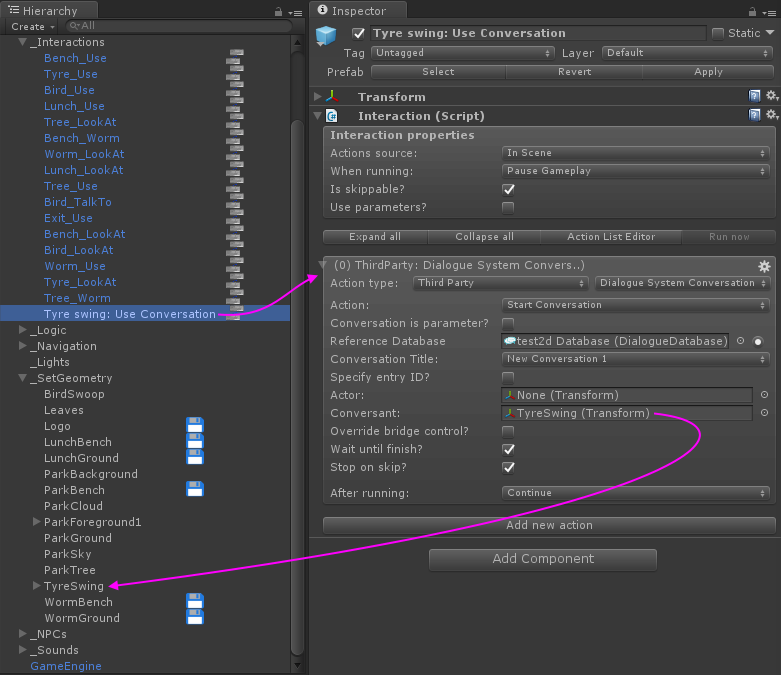Click save icon next to Logo

coord(195,425)
